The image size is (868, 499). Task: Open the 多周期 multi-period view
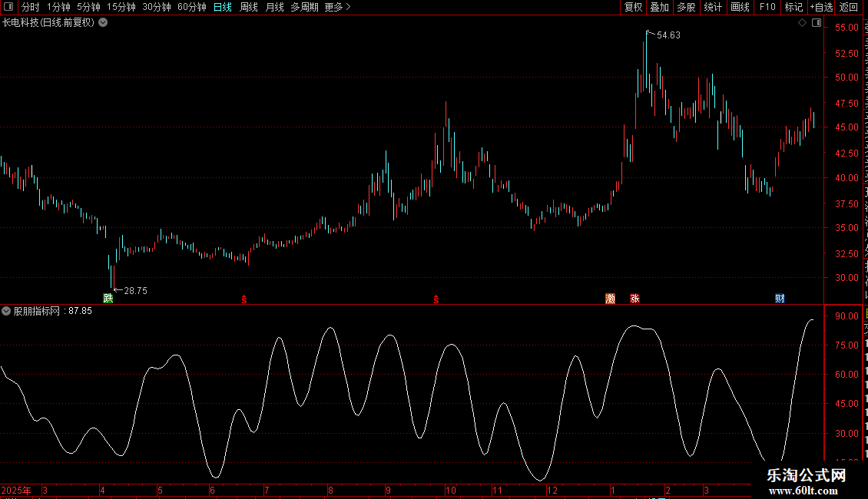(x=304, y=7)
